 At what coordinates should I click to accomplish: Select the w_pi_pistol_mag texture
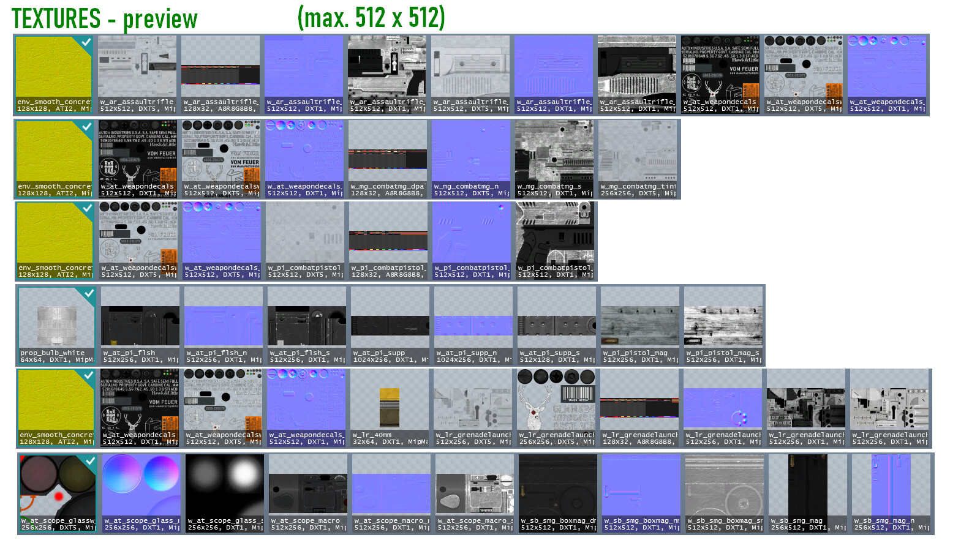[x=640, y=326]
